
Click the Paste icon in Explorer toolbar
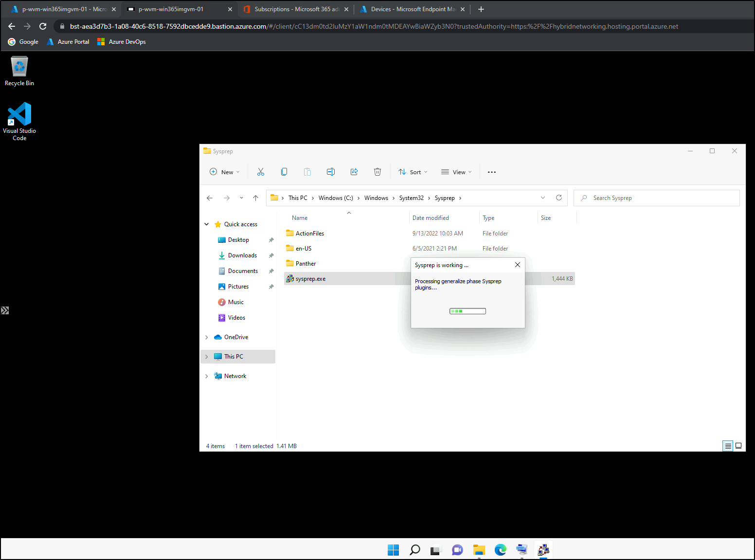tap(307, 172)
